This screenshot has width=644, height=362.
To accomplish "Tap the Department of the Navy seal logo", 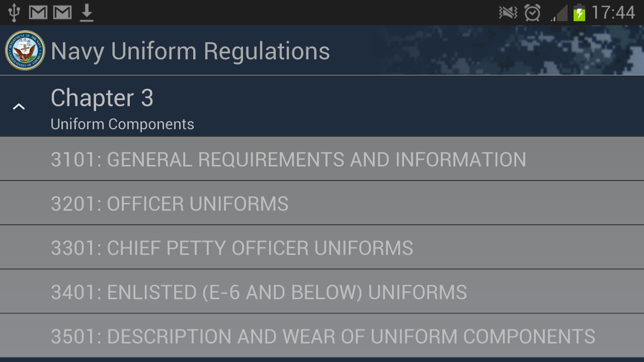I will [x=25, y=50].
